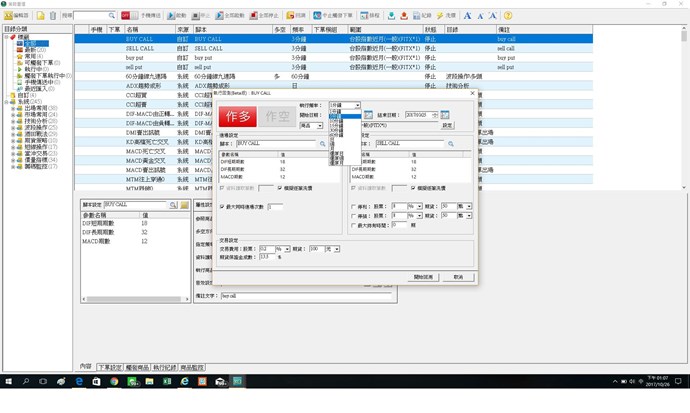Enable the 最大持有時間 checkbox
The image size is (690, 413).
point(354,224)
